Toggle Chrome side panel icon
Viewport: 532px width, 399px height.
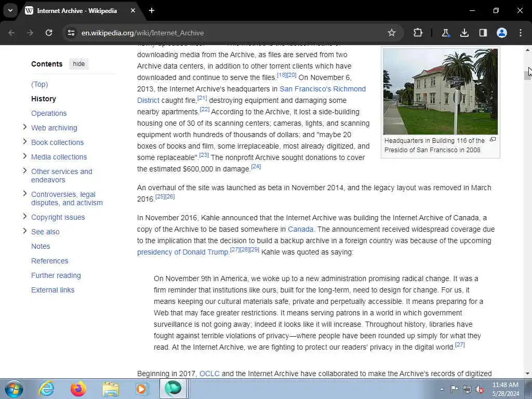coord(483,33)
